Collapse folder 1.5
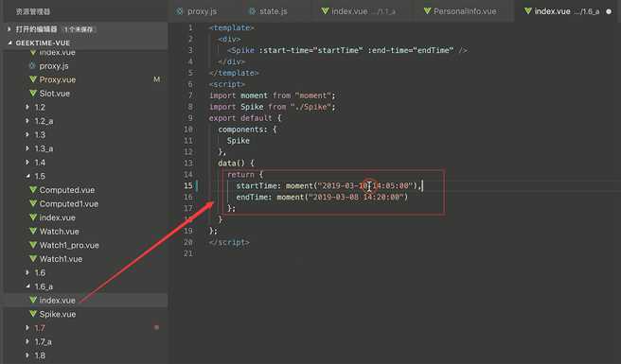 (27, 176)
